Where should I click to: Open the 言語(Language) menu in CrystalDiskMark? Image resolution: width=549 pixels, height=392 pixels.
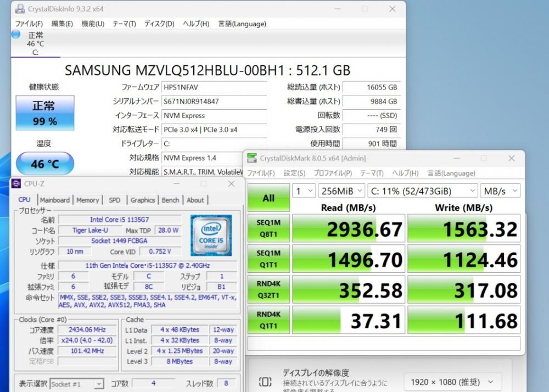(451, 173)
